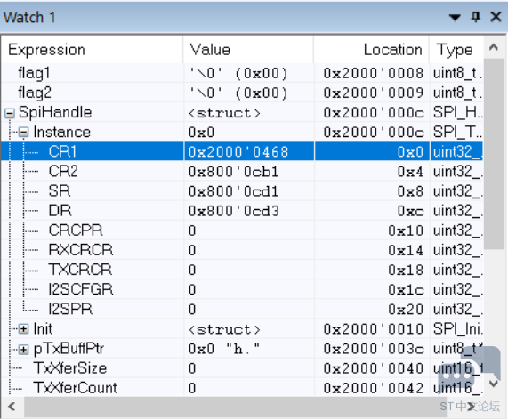Click the horizontal scroll left arrow
Viewport: 508px width, 420px height.
12,407
